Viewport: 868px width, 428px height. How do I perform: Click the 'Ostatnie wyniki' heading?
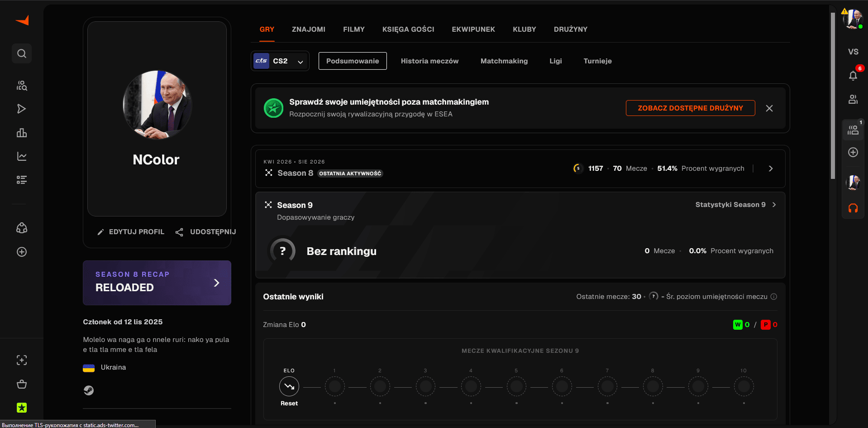(x=293, y=297)
